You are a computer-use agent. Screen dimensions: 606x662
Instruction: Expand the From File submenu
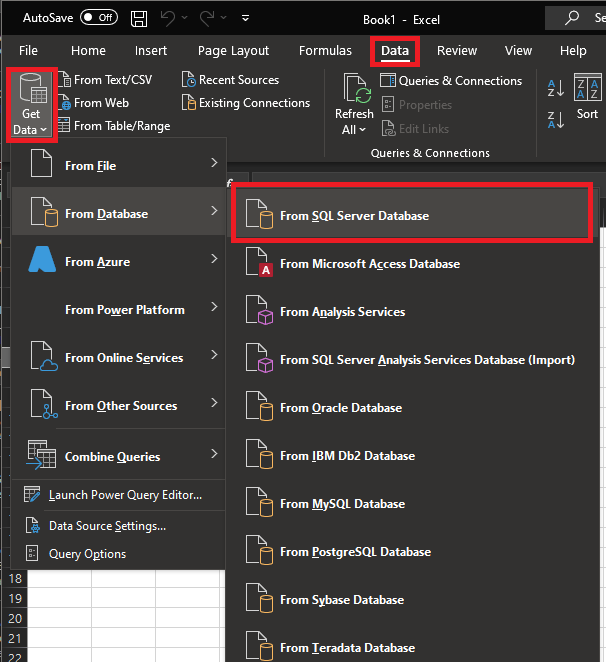[x=119, y=165]
